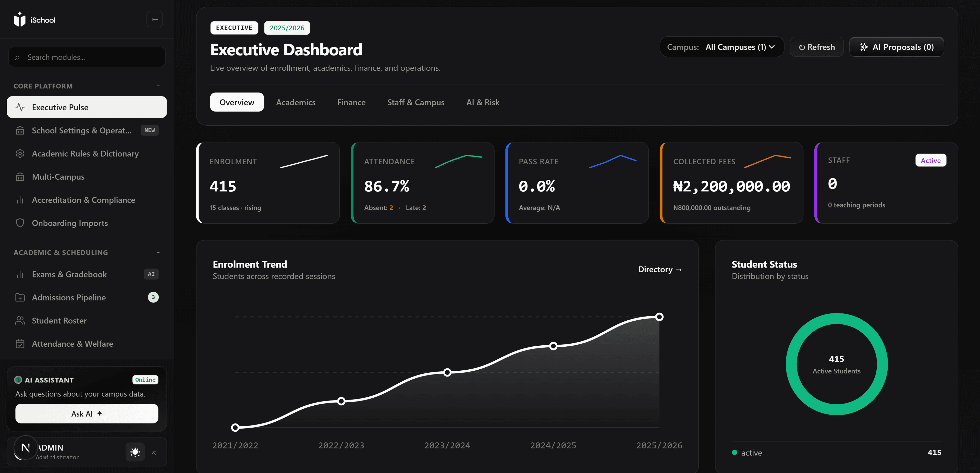Click the Attendance 86.7% value

(387, 186)
